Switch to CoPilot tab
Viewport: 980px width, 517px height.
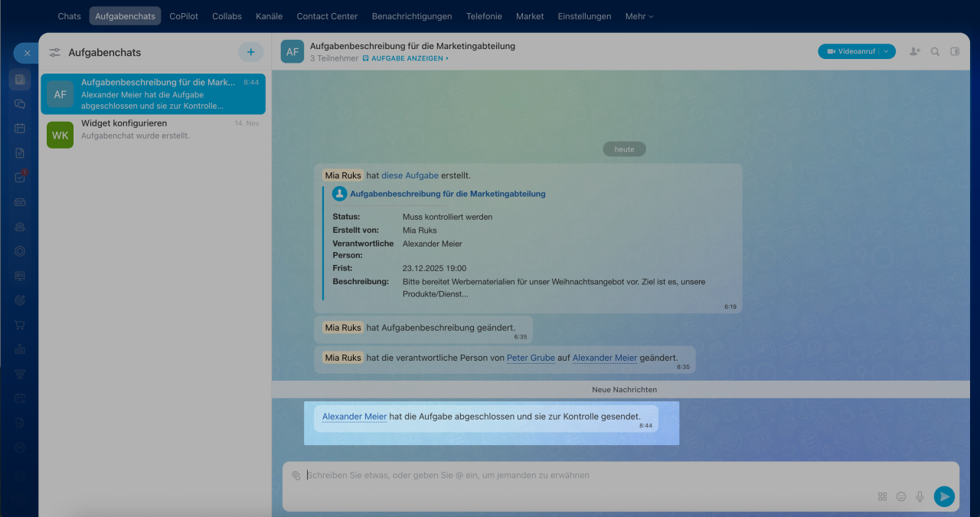point(182,16)
